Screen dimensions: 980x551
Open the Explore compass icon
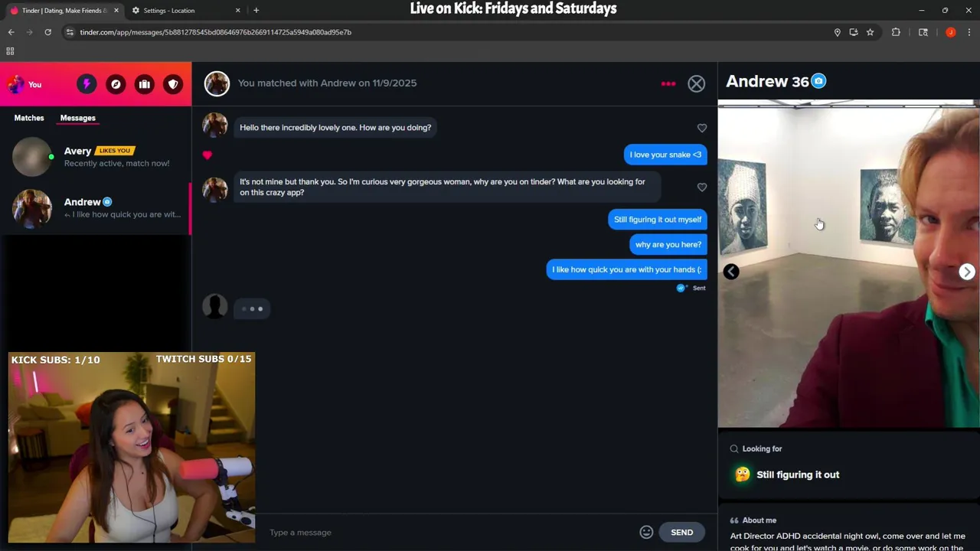pos(116,84)
